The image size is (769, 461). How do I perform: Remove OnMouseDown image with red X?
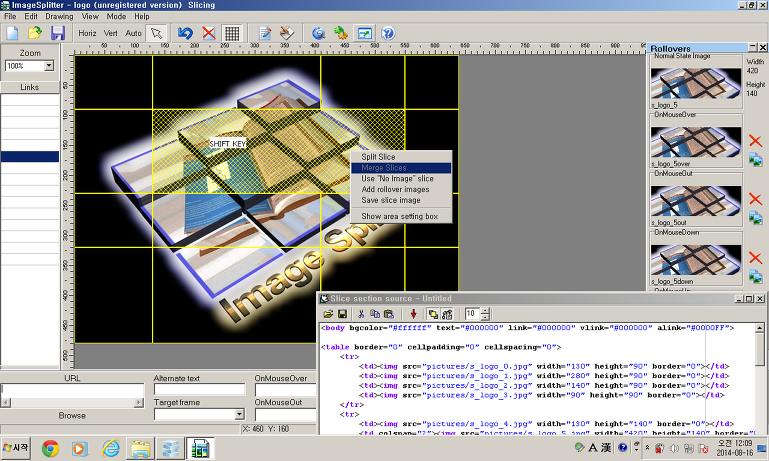[x=755, y=258]
